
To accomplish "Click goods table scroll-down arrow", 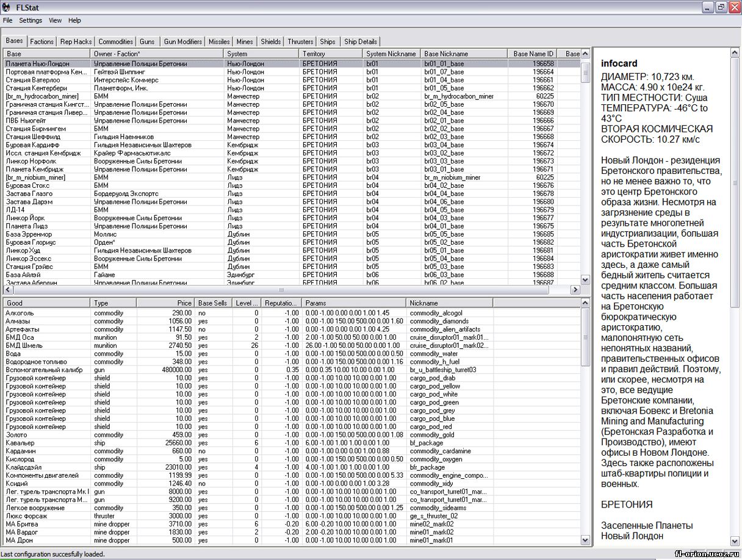I will tap(585, 540).
